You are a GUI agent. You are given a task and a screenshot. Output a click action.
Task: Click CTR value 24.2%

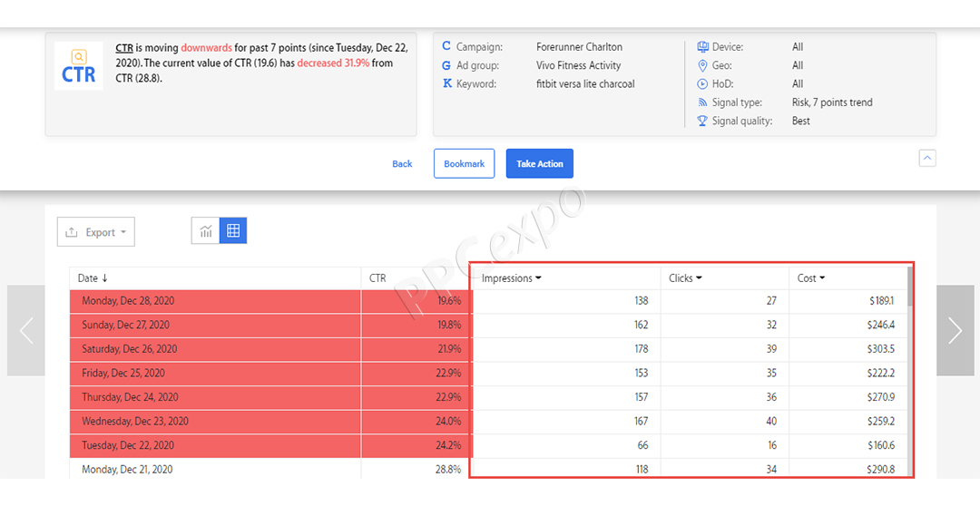[449, 445]
